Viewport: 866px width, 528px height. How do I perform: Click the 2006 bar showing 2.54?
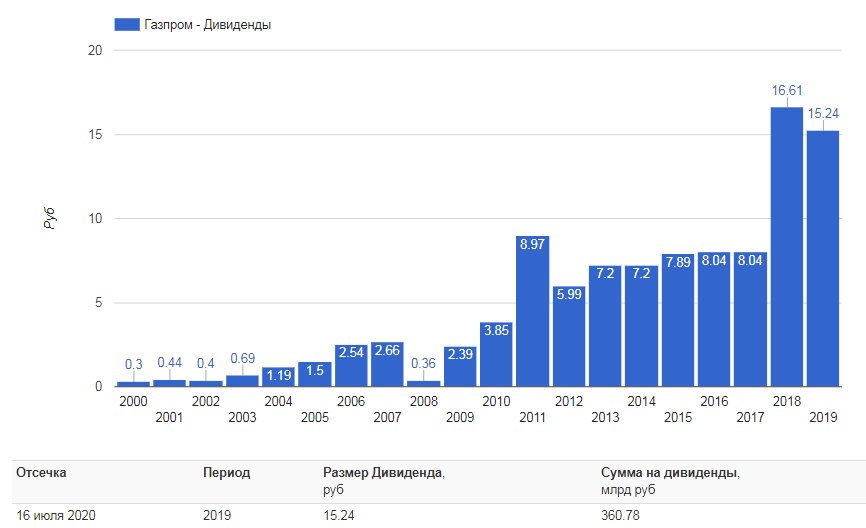[351, 366]
